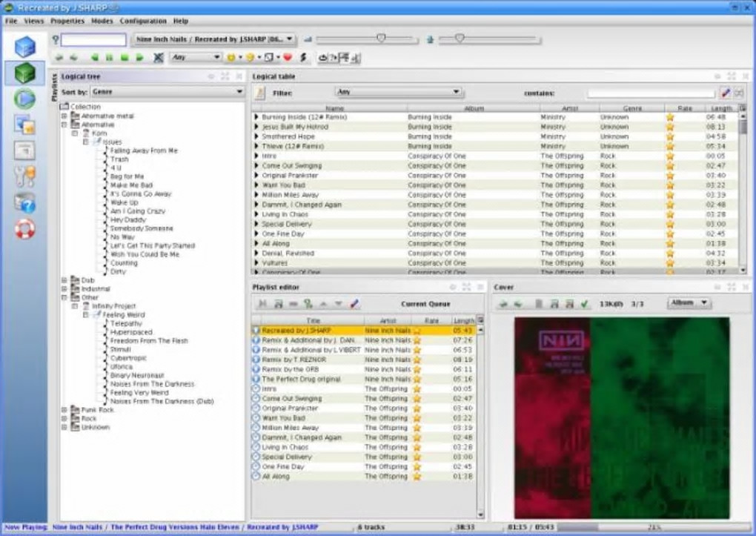The image size is (756, 536).
Task: Open the Sort by Genre dropdown
Action: [168, 92]
